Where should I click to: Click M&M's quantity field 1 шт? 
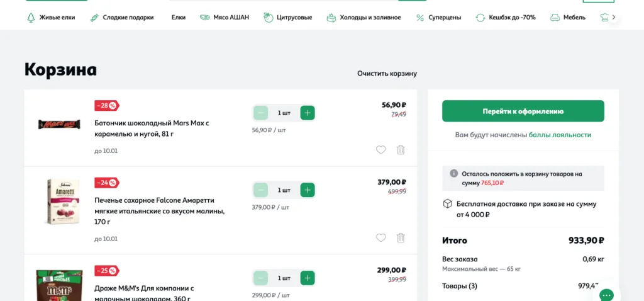coord(284,278)
